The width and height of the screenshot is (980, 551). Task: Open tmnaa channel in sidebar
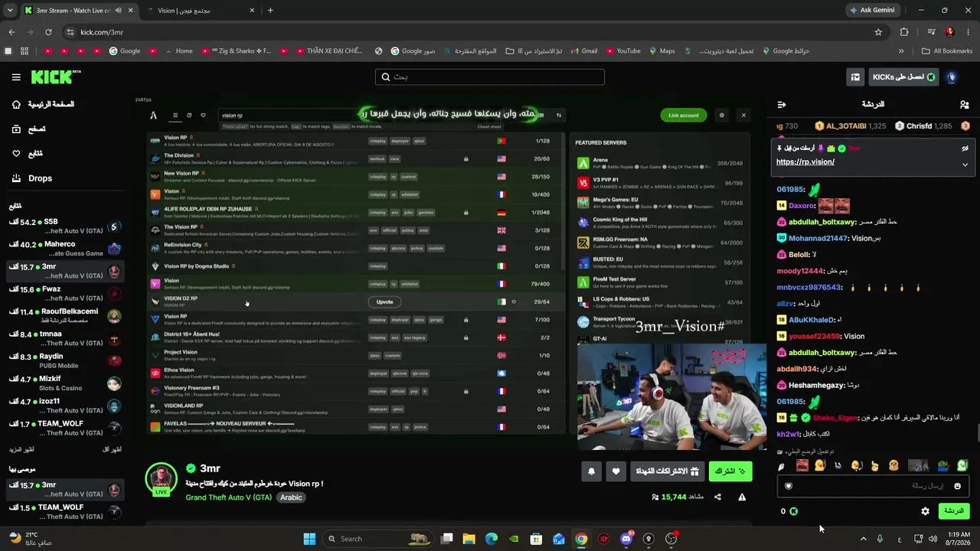tap(65, 338)
